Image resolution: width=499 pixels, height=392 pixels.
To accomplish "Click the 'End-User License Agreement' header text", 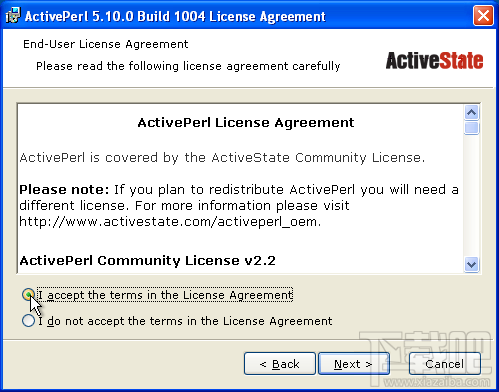I will pos(106,44).
